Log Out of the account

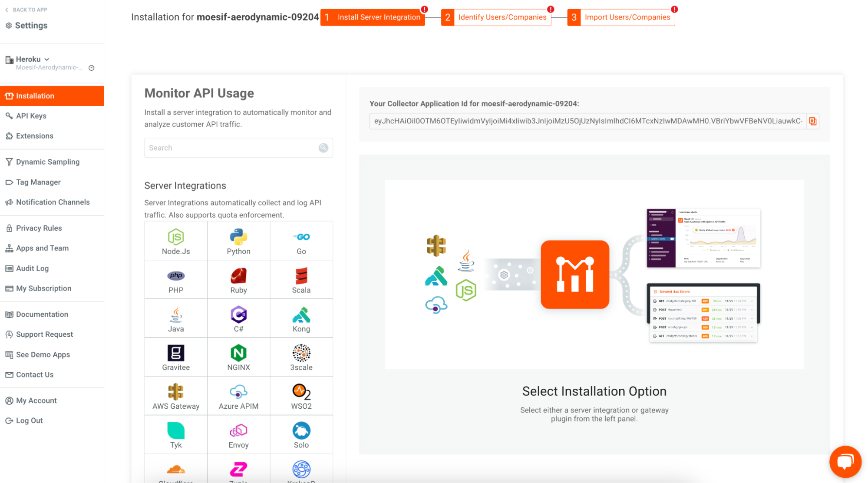pyautogui.click(x=29, y=420)
